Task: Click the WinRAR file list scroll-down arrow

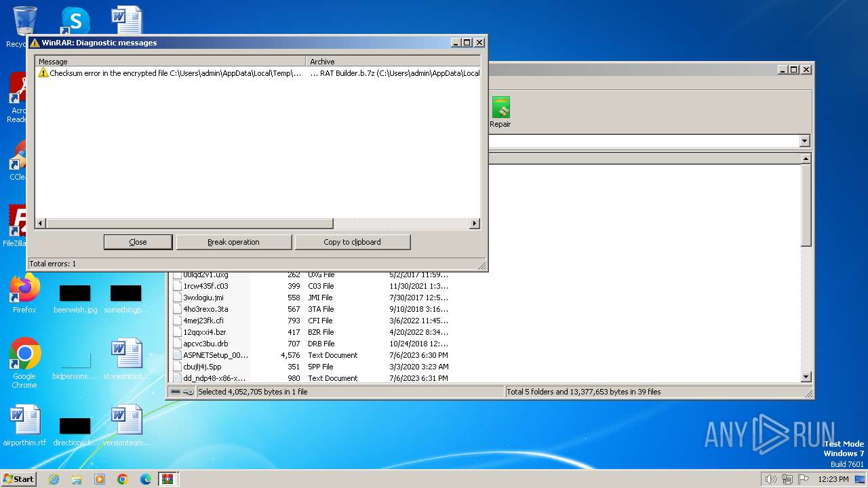Action: click(806, 377)
